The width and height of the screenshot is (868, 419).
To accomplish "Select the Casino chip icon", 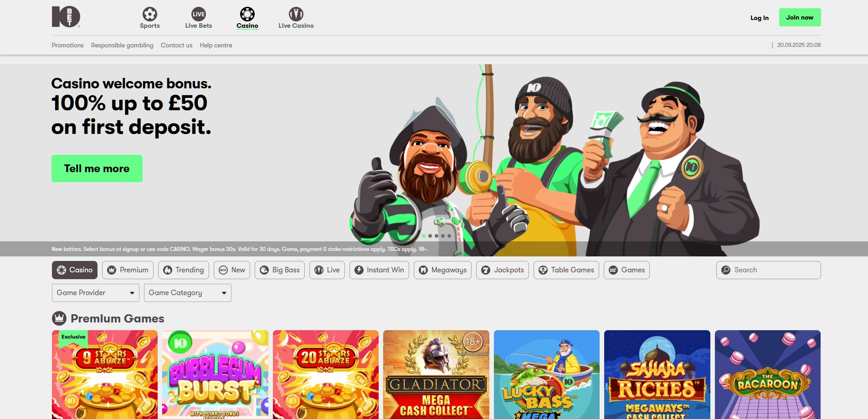I will tap(247, 13).
